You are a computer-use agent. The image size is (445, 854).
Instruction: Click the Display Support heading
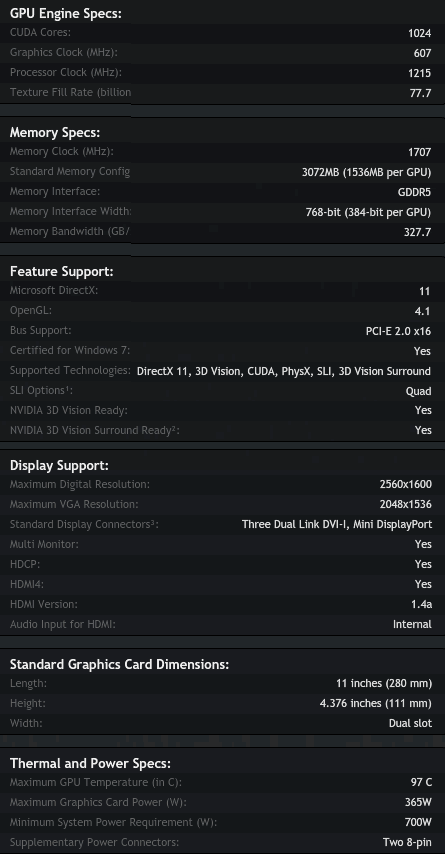pos(59,466)
